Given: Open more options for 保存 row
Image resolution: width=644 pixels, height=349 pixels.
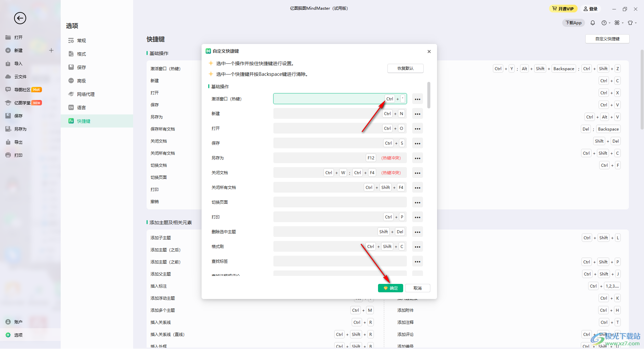Looking at the screenshot, I should point(417,143).
